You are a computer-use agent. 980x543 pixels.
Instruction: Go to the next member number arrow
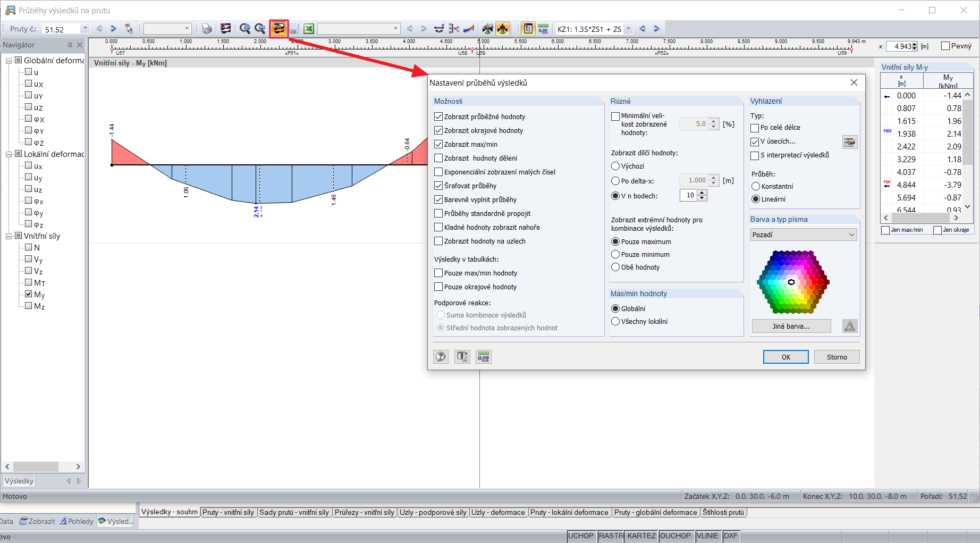click(113, 29)
